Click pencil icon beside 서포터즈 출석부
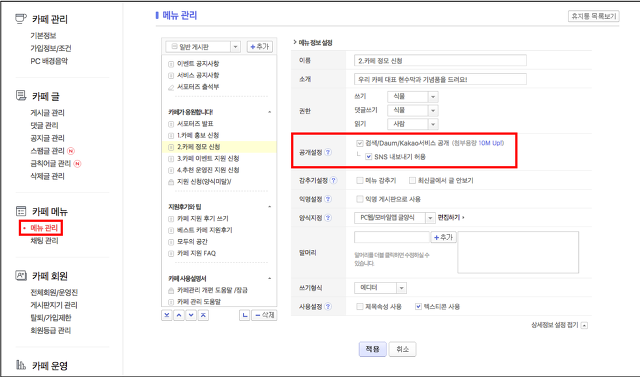This screenshot has height=377, width=640. 171,87
